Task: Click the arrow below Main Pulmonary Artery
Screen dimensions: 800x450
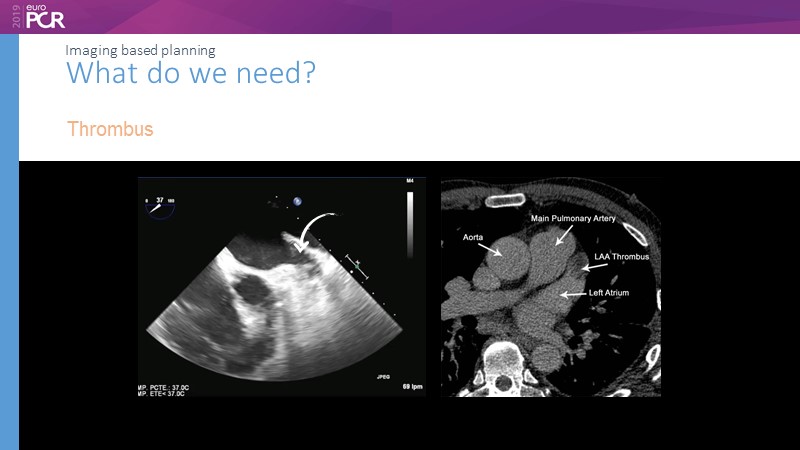Action: click(x=564, y=235)
